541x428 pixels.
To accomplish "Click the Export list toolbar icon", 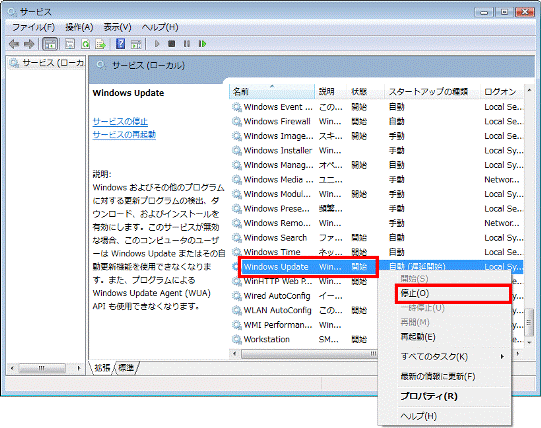I will tap(100, 44).
